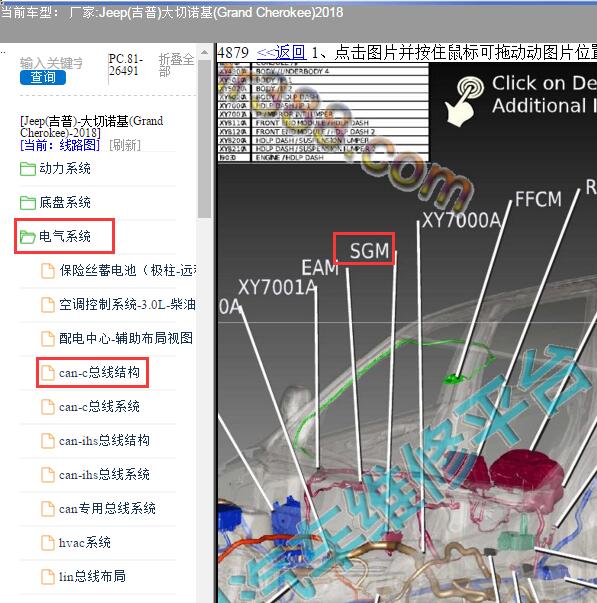
Task: Click the <<返回 back link
Action: 282,52
